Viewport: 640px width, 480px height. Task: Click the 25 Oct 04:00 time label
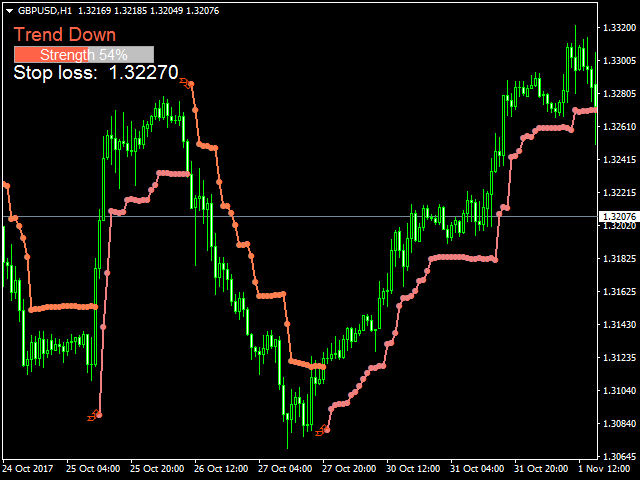(x=93, y=468)
